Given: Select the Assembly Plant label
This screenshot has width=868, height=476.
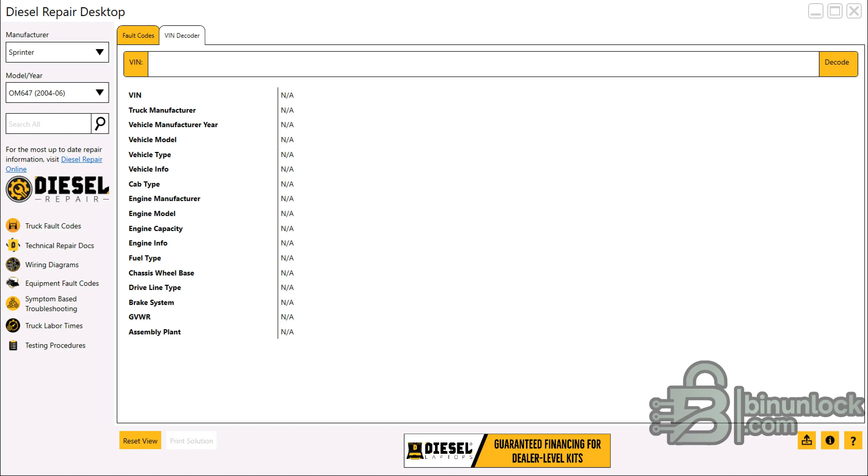Looking at the screenshot, I should click(x=155, y=332).
